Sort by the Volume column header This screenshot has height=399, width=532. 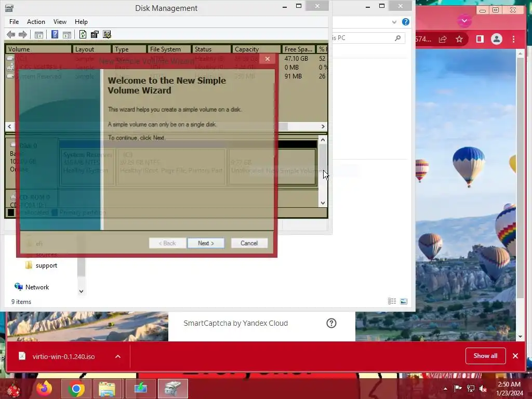coord(38,49)
